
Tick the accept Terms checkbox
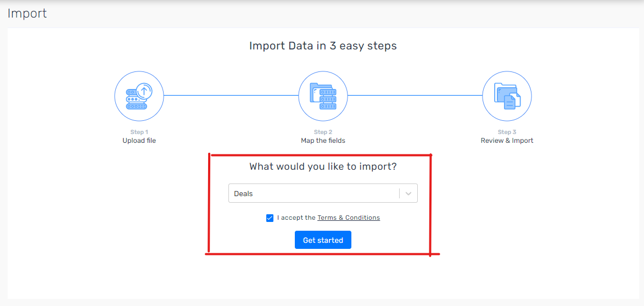[x=270, y=218]
